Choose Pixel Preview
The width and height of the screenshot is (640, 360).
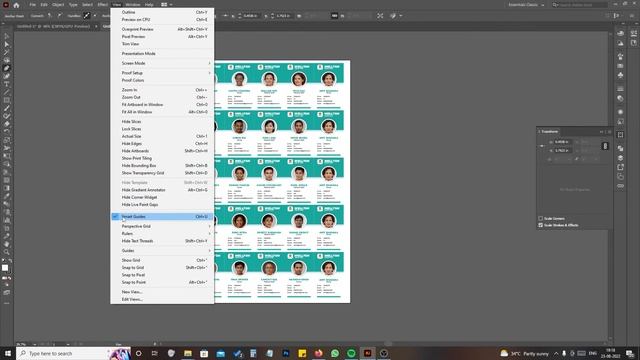[162, 37]
